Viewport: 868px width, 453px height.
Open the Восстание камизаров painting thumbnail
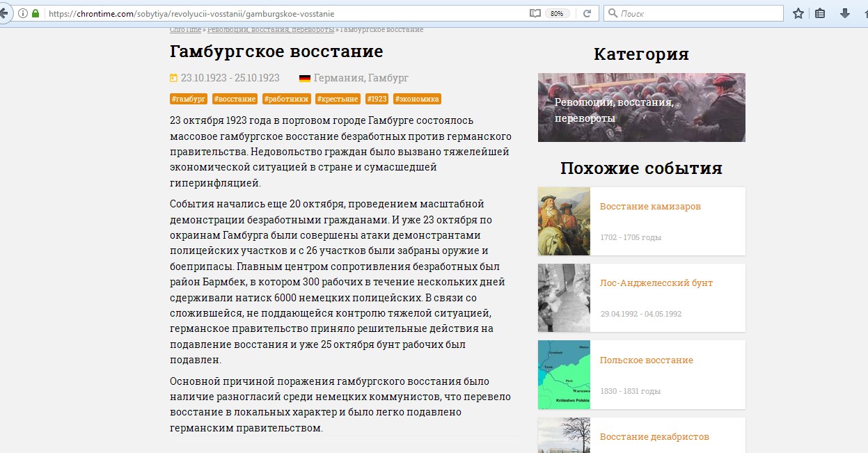(x=564, y=221)
